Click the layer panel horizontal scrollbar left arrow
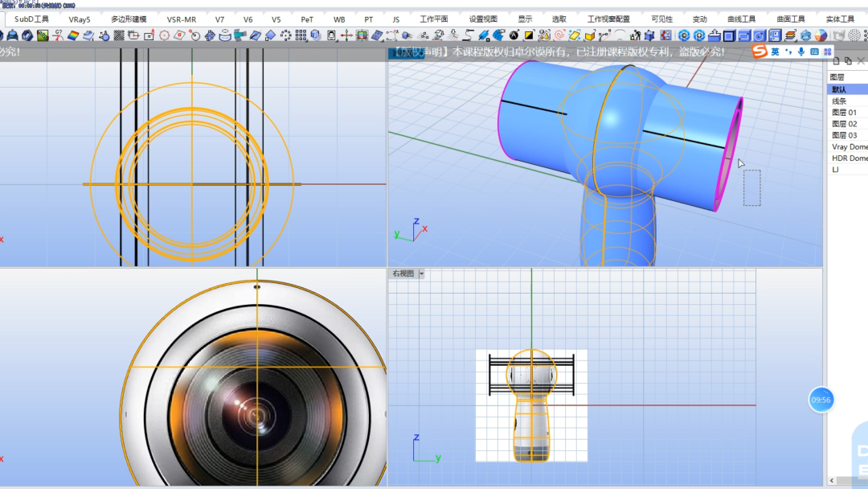868x489 pixels. point(832,481)
